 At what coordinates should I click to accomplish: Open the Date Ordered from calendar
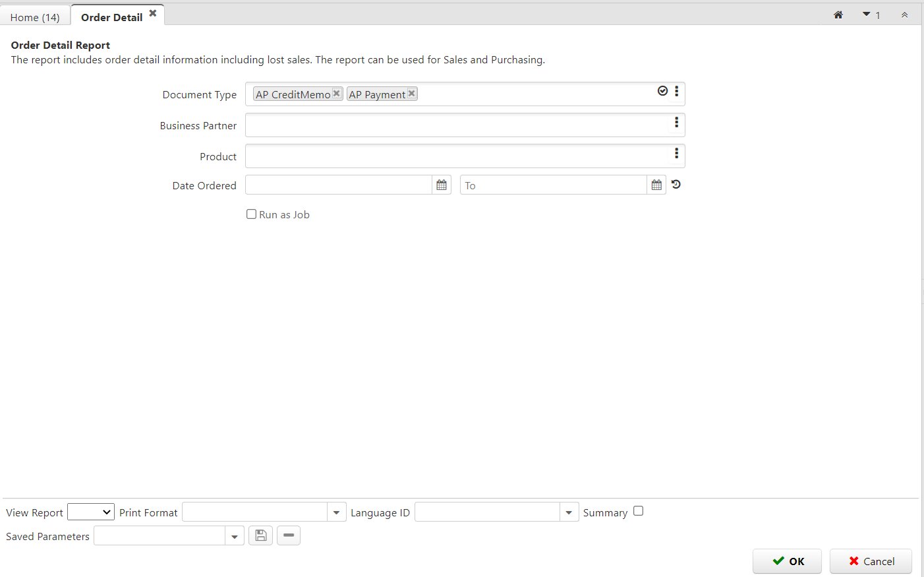[442, 185]
